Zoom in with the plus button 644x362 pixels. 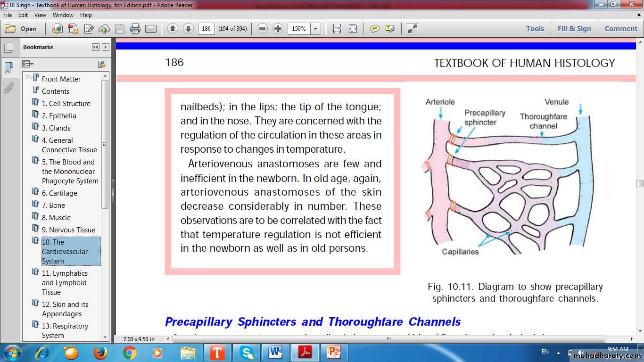(x=278, y=29)
